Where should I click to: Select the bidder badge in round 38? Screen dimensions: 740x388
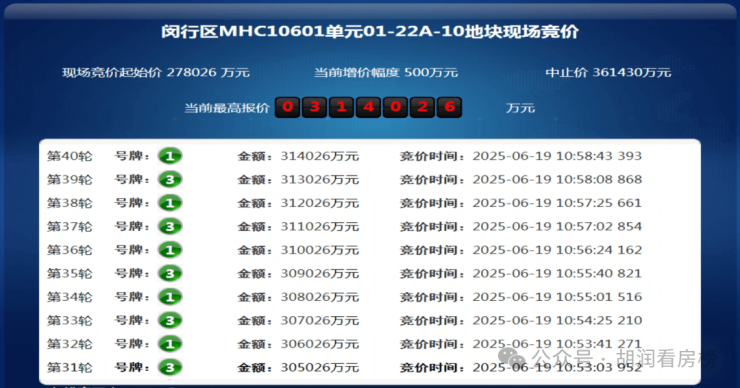click(170, 203)
